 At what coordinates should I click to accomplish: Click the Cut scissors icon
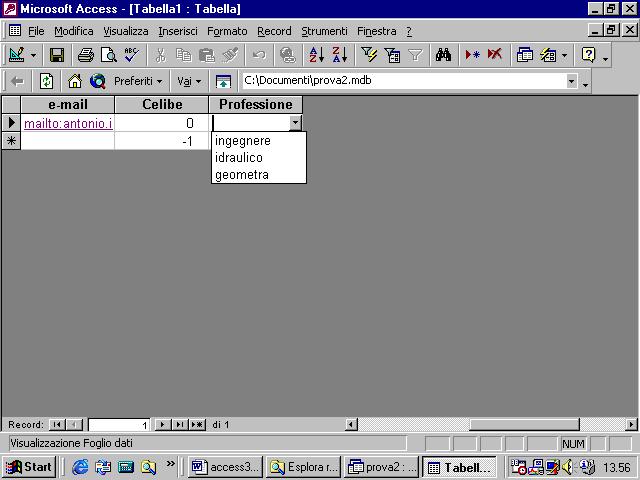[x=160, y=55]
